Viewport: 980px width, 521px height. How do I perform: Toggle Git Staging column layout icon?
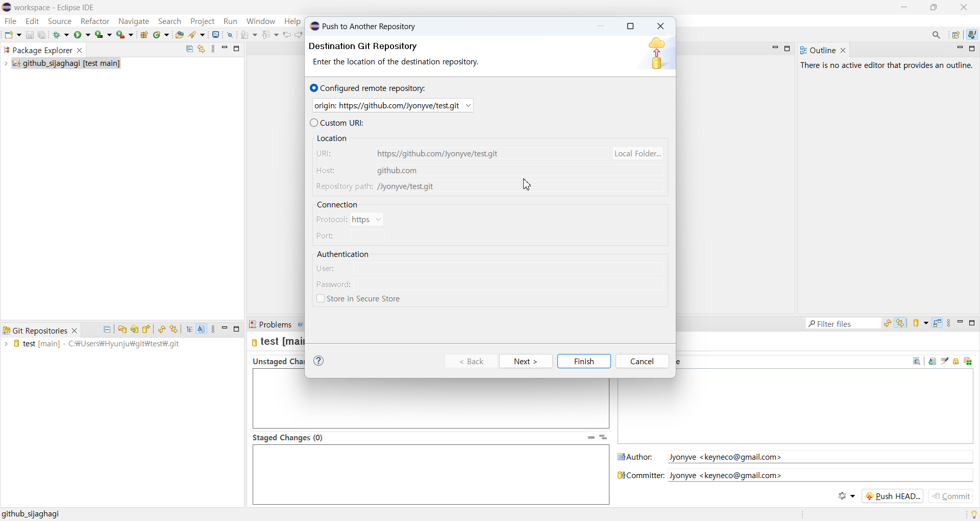coord(938,323)
